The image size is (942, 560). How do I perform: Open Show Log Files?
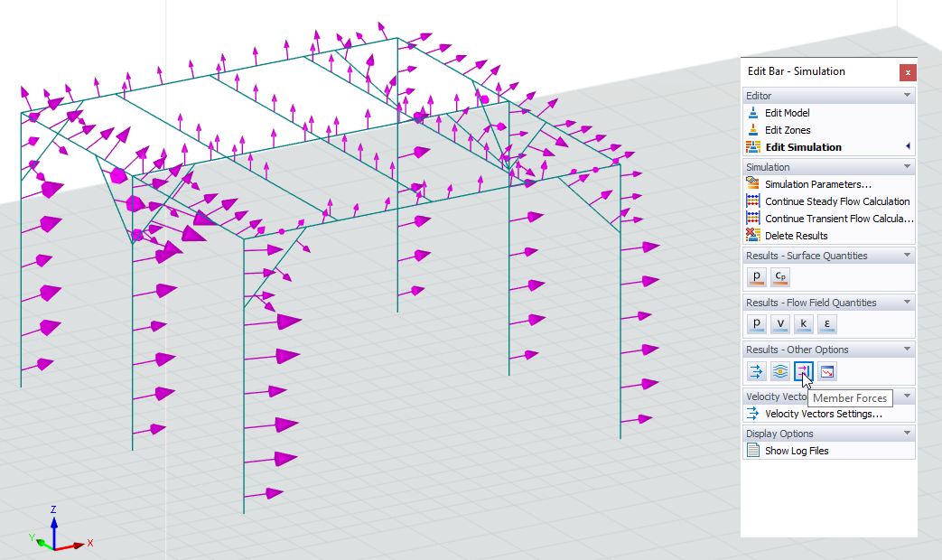tap(797, 451)
